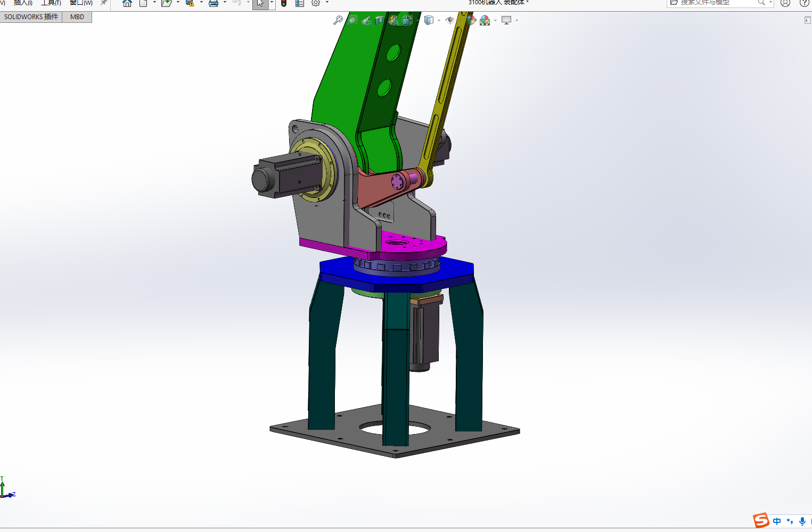
Task: Toggle the Section View icon
Action: [380, 20]
